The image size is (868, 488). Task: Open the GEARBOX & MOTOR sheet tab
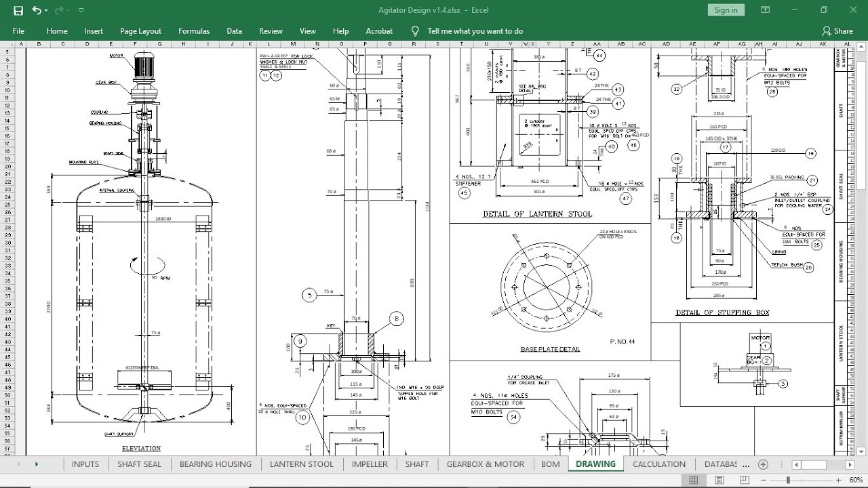(x=486, y=464)
